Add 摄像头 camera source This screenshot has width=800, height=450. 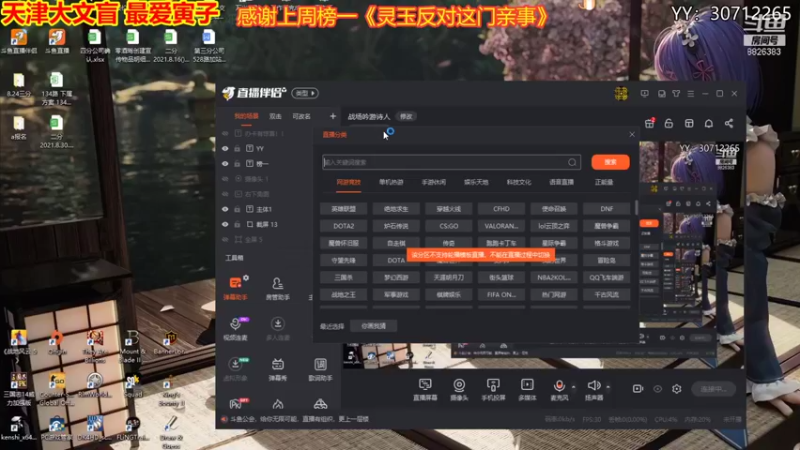(459, 389)
